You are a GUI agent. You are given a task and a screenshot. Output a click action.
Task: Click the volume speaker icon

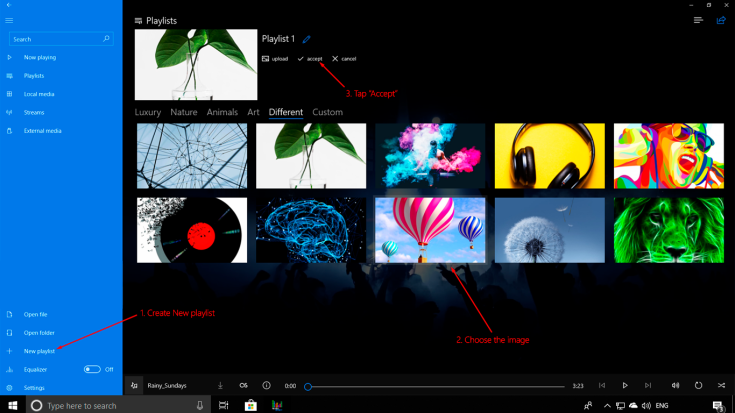click(675, 385)
